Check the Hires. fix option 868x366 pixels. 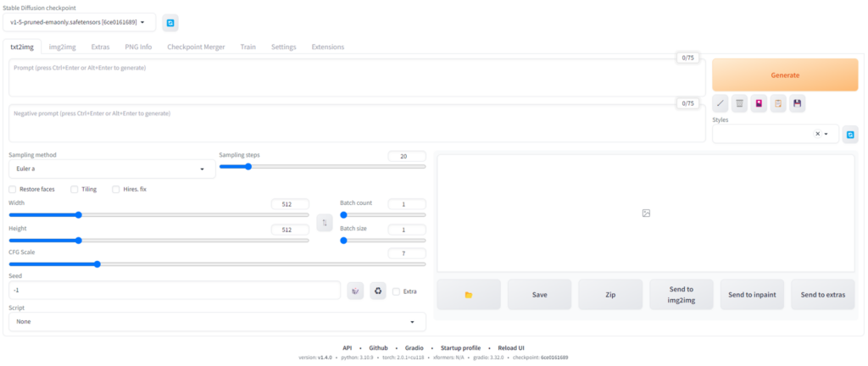click(116, 189)
